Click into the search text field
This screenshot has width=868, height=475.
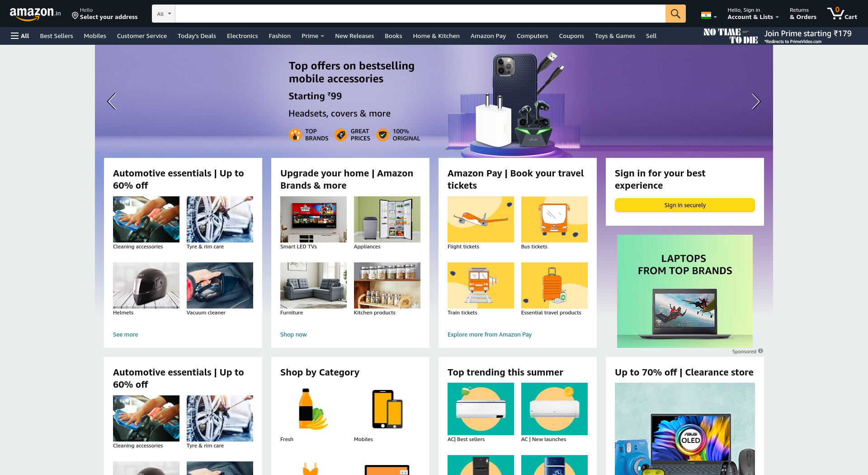tap(420, 14)
